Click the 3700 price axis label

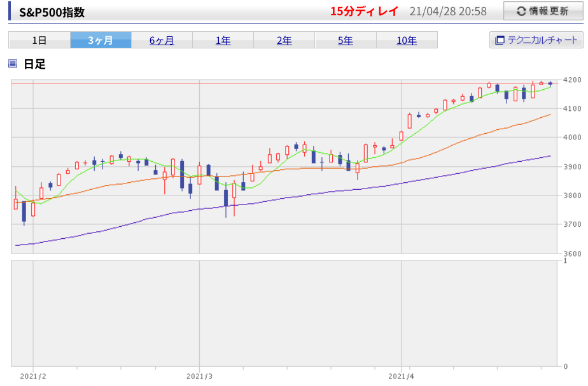click(572, 224)
